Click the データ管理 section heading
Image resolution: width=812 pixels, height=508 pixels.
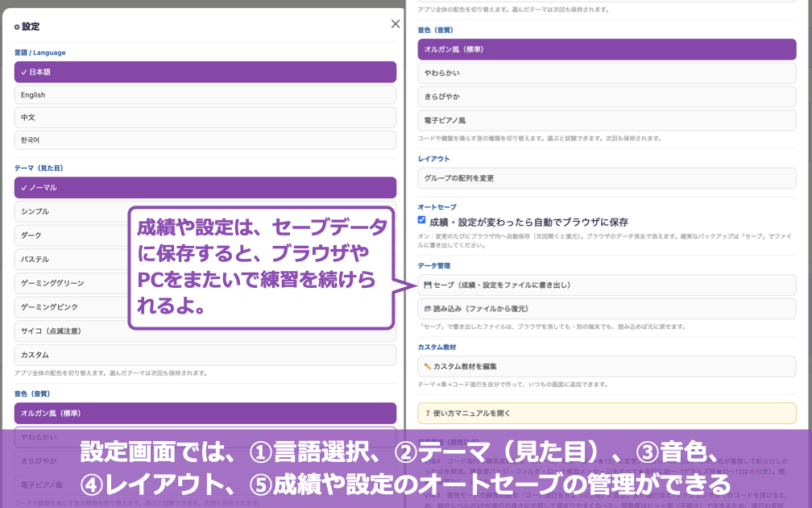[434, 266]
